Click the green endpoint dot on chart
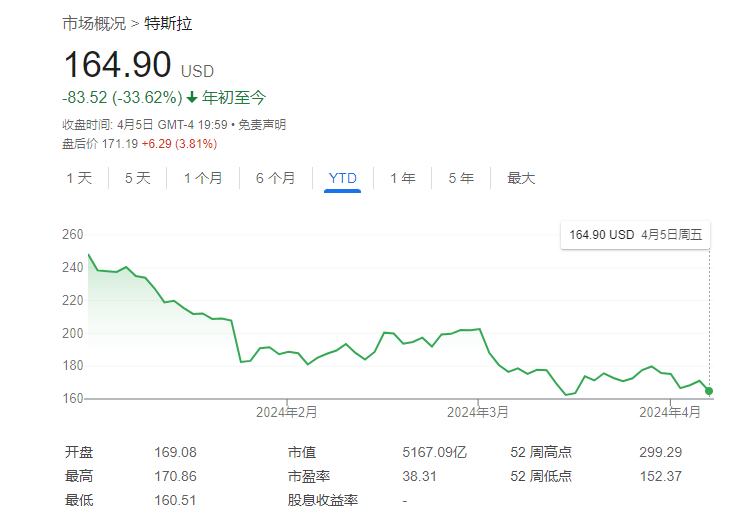 pyautogui.click(x=709, y=391)
